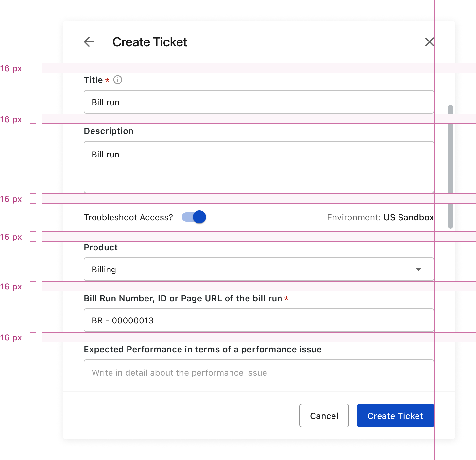Select the Bill Run Number input field
Viewport: 476px width, 460px height.
tap(258, 320)
